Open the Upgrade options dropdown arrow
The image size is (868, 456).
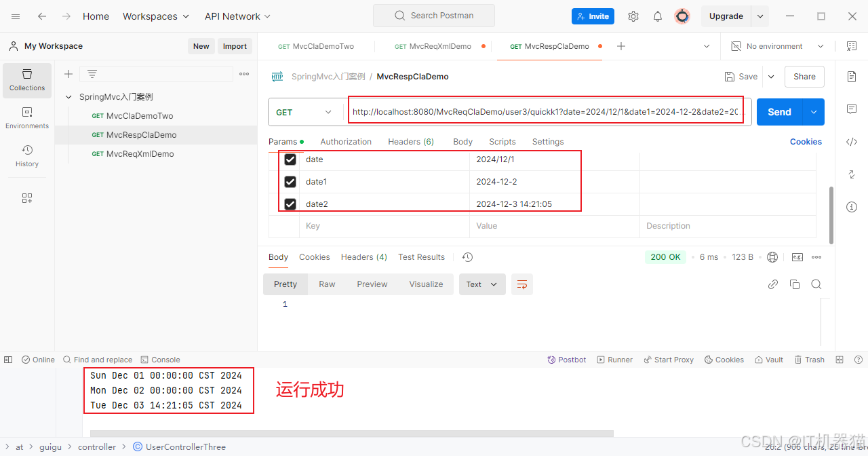click(x=760, y=16)
